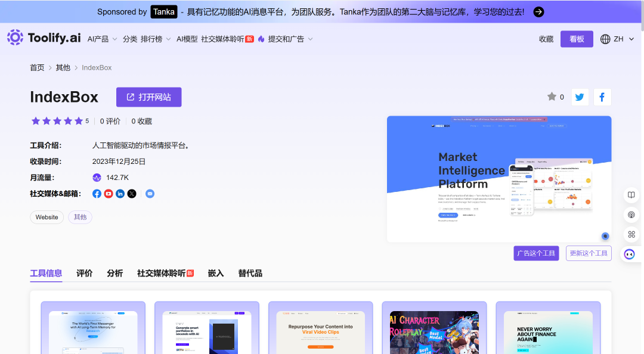The height and width of the screenshot is (354, 644).
Task: Expand the AI产品 menu dropdown
Action: pyautogui.click(x=103, y=39)
